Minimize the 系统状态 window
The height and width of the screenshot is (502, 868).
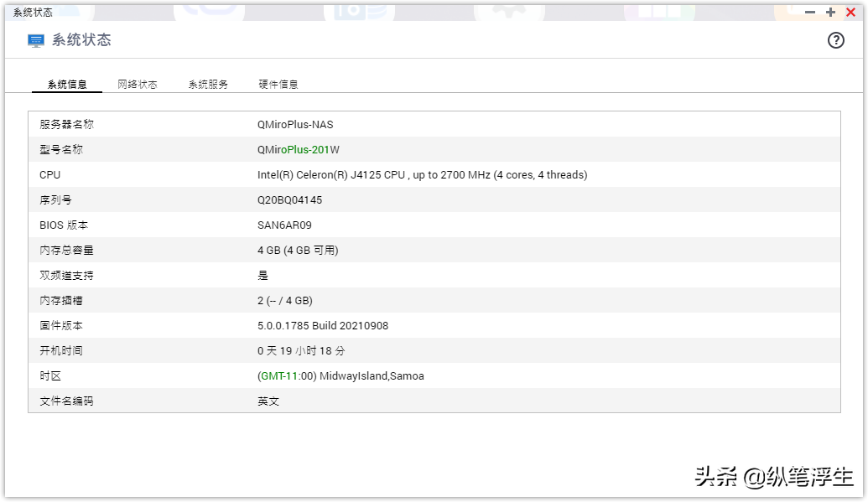pyautogui.click(x=810, y=13)
